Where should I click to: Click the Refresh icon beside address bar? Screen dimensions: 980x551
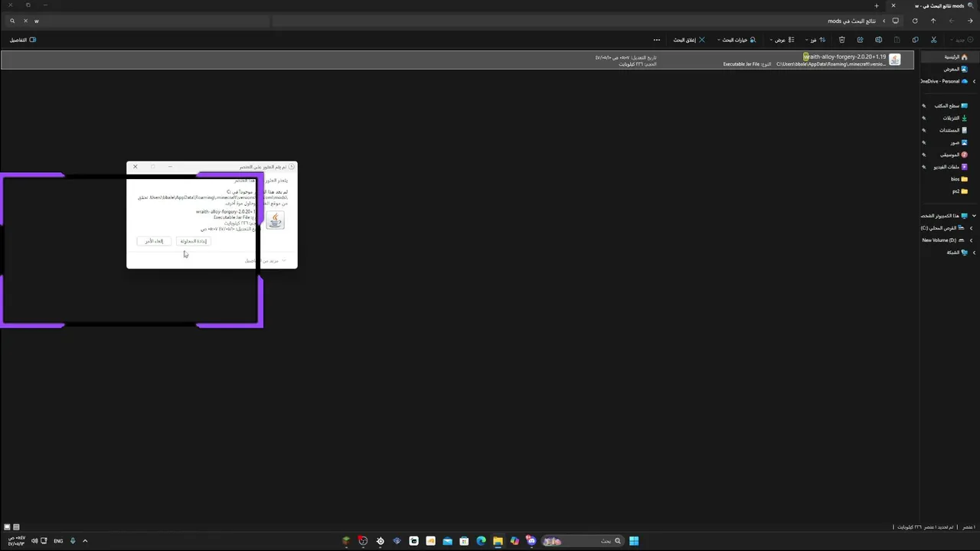click(x=914, y=21)
